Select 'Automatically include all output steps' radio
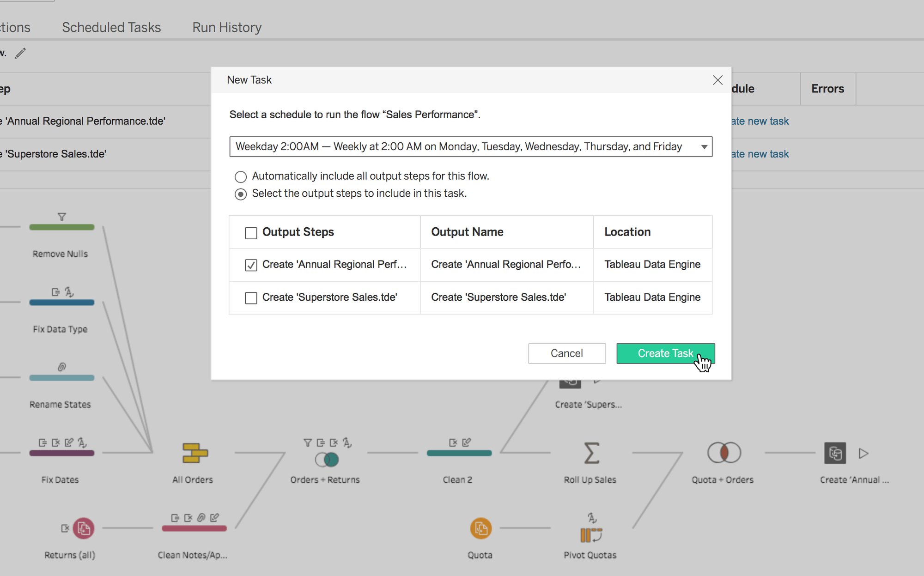This screenshot has height=576, width=924. coord(240,176)
